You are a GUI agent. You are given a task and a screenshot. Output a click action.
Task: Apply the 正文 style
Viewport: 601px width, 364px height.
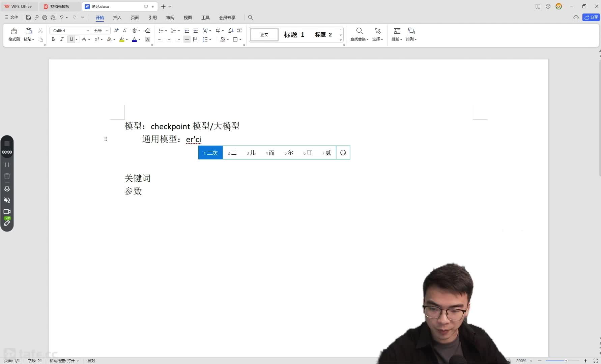(x=264, y=34)
